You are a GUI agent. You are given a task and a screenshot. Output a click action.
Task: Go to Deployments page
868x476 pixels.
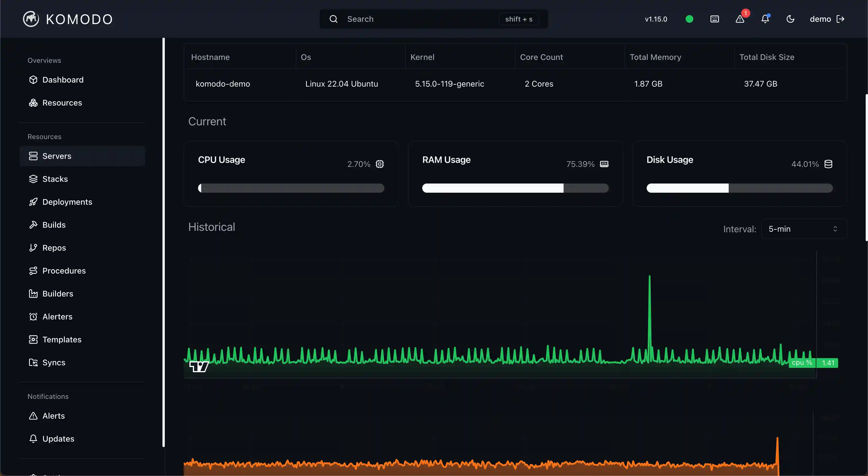[67, 202]
